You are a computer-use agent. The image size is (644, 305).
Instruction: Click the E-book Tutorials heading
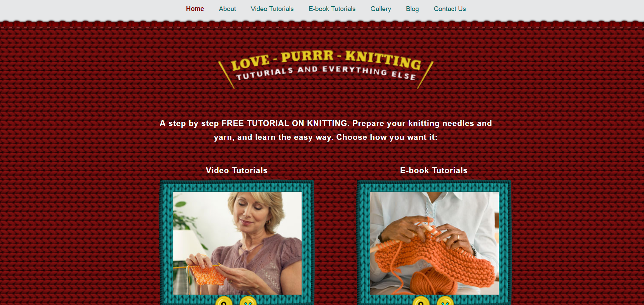(434, 170)
